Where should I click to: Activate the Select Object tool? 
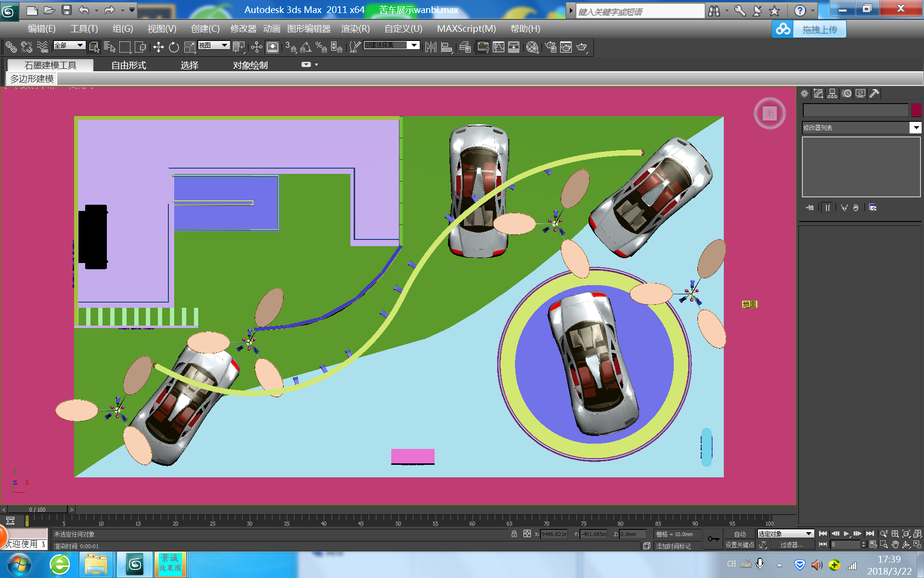tap(94, 47)
